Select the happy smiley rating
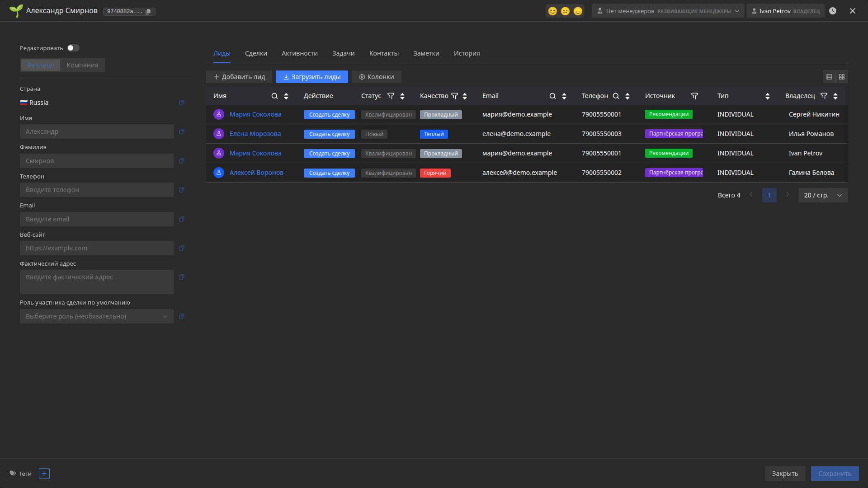 pyautogui.click(x=552, y=11)
